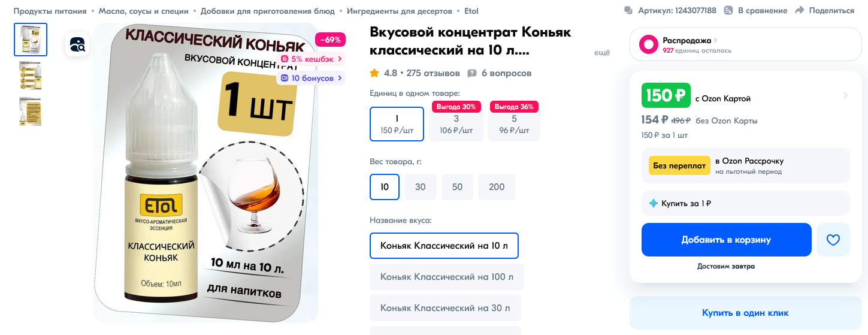
Task: Click the star rating 4.8 icon
Action: (x=374, y=73)
